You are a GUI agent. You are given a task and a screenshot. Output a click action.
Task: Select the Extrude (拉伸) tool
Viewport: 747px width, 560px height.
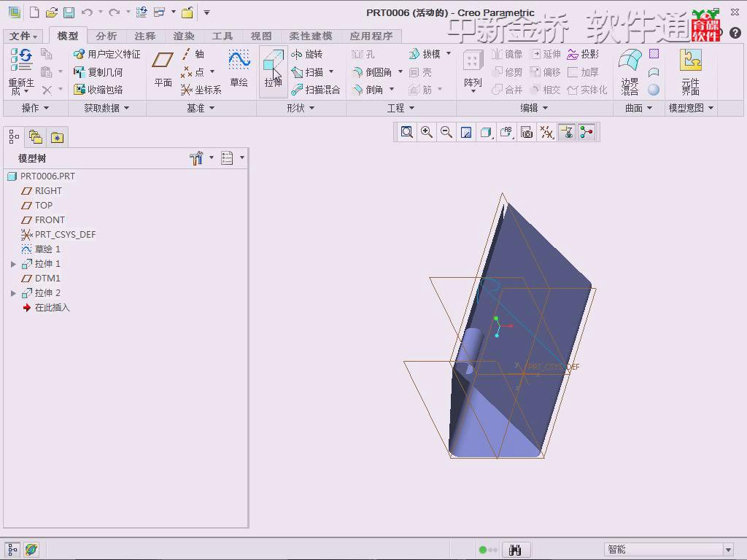[x=273, y=71]
